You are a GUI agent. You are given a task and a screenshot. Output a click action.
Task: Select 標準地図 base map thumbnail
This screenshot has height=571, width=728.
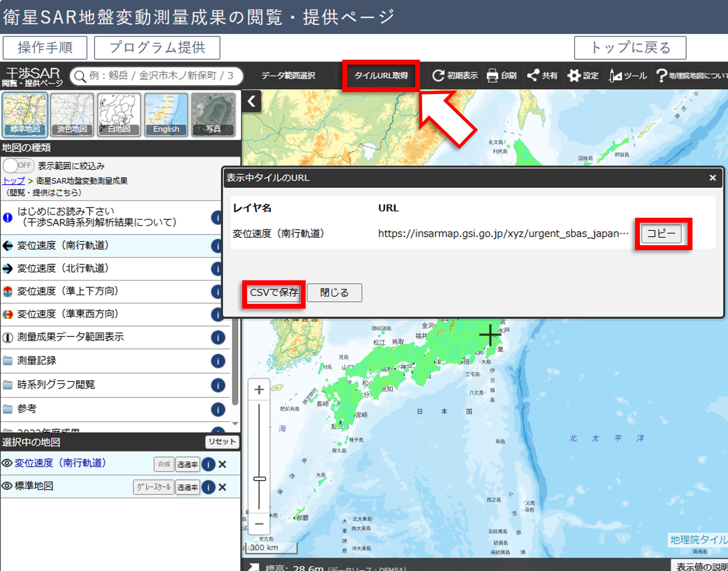point(25,115)
